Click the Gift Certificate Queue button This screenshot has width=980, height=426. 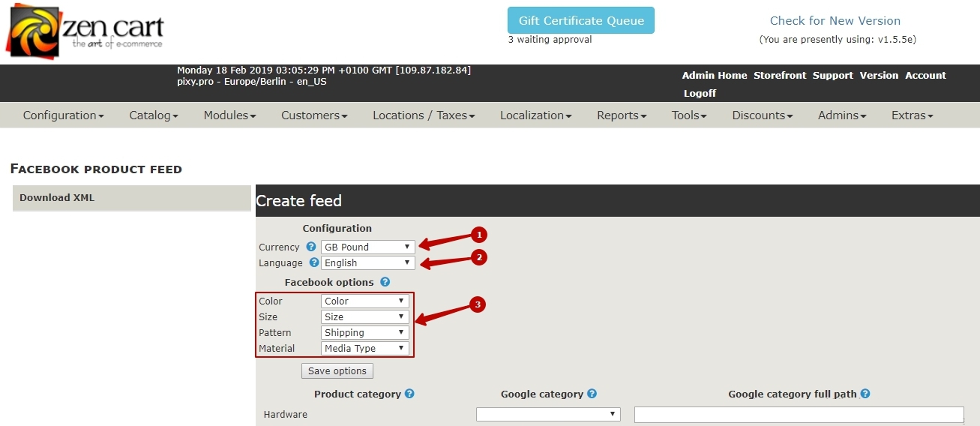click(580, 20)
